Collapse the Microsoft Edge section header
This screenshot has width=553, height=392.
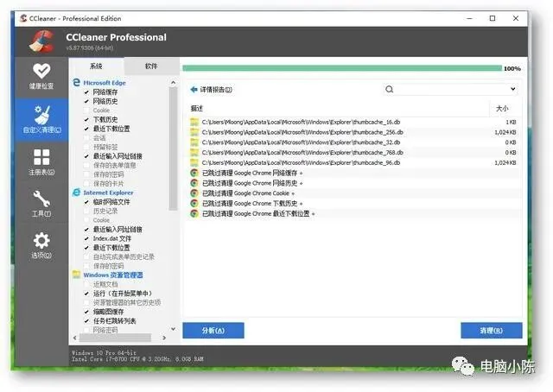click(105, 83)
